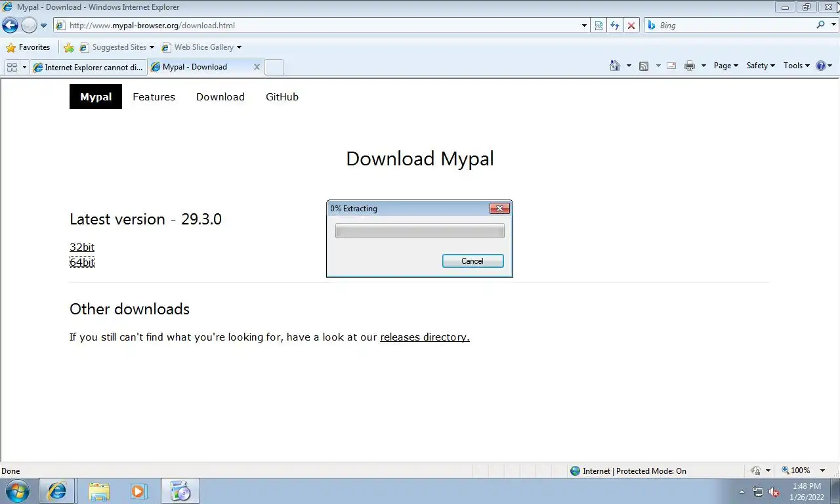This screenshot has height=504, width=840.
Task: Click the 'Latest version - 29.3.0' heading
Action: coord(146,219)
